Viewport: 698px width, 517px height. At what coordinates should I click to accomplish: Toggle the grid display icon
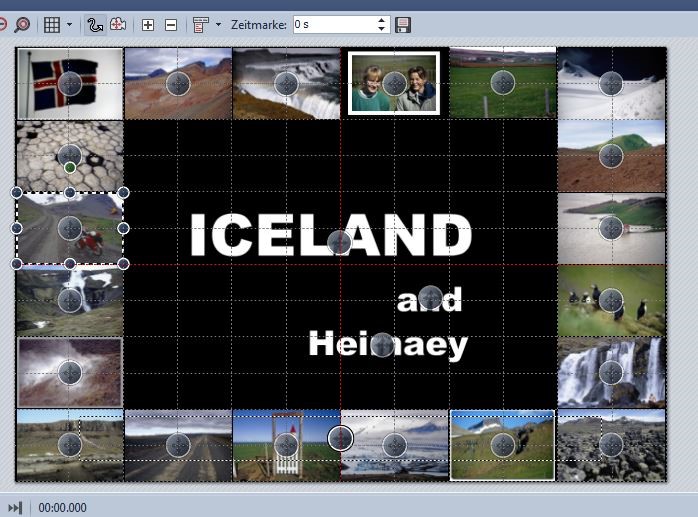[51, 24]
